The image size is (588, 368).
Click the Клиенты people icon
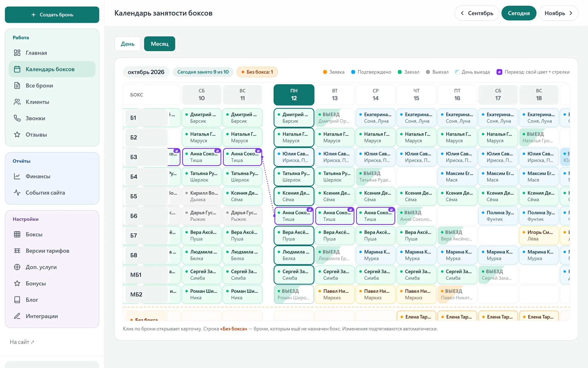17,102
